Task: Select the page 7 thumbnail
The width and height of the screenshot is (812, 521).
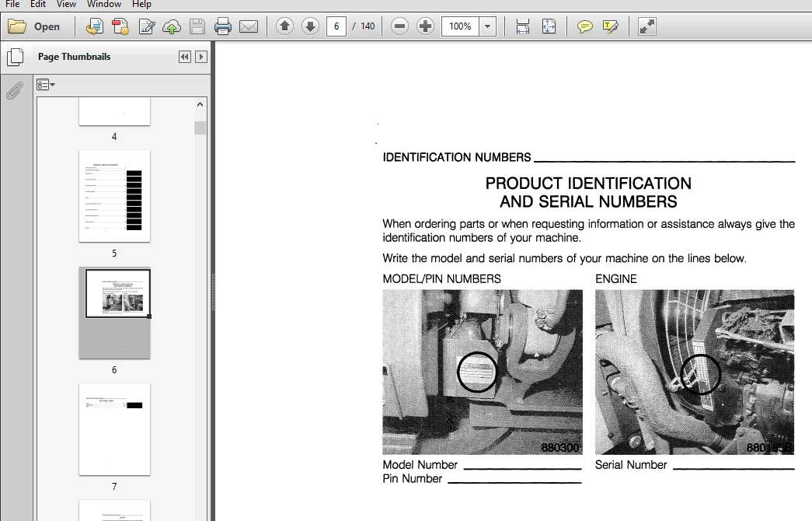Action: 114,429
